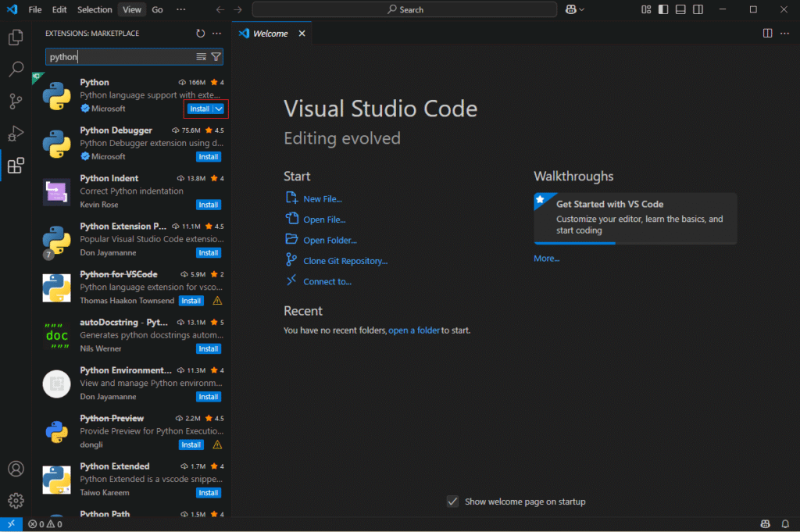Image resolution: width=800 pixels, height=532 pixels.
Task: Open the Source Control view
Action: 16,101
